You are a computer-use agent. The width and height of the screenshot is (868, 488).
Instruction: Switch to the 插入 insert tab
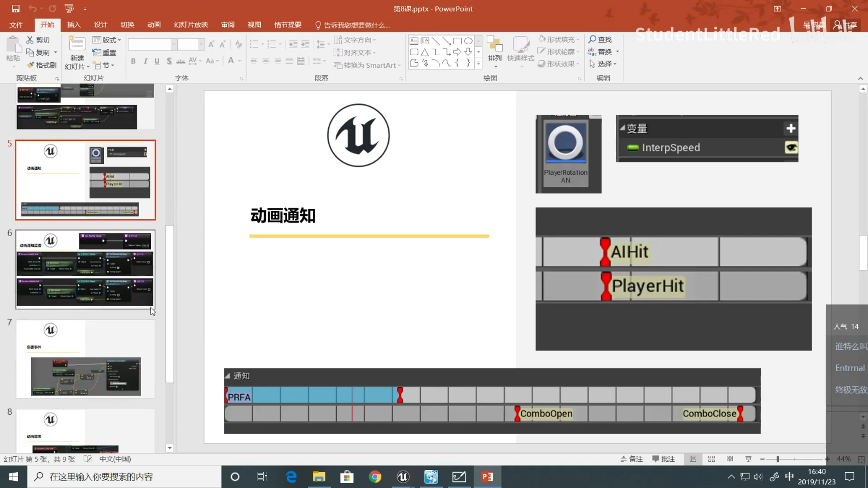point(74,25)
